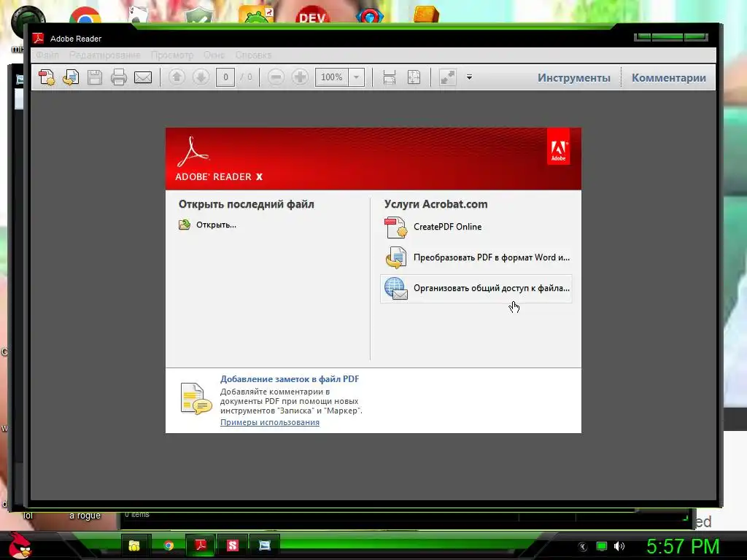Click the green monitor tray icon
Screen dimensions: 747x560
click(602, 546)
